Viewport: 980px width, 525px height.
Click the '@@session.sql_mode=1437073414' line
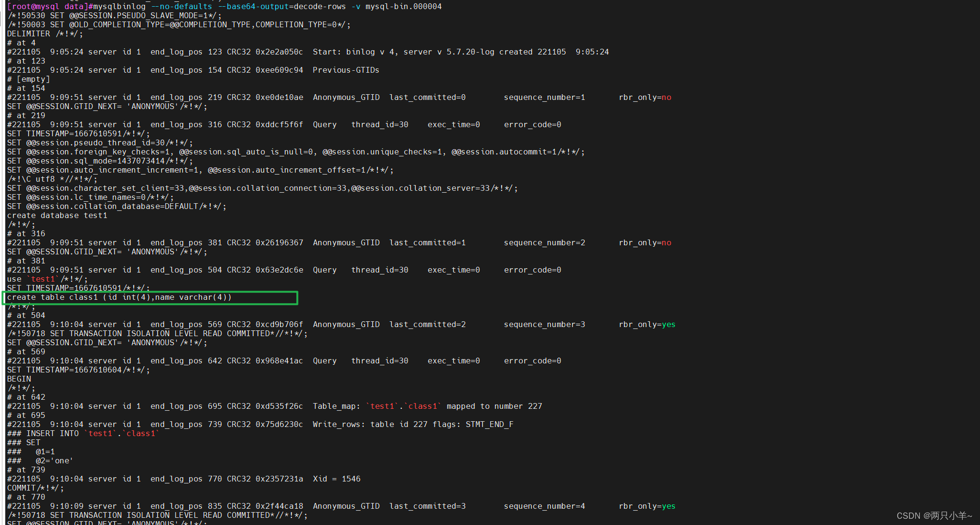click(x=100, y=161)
